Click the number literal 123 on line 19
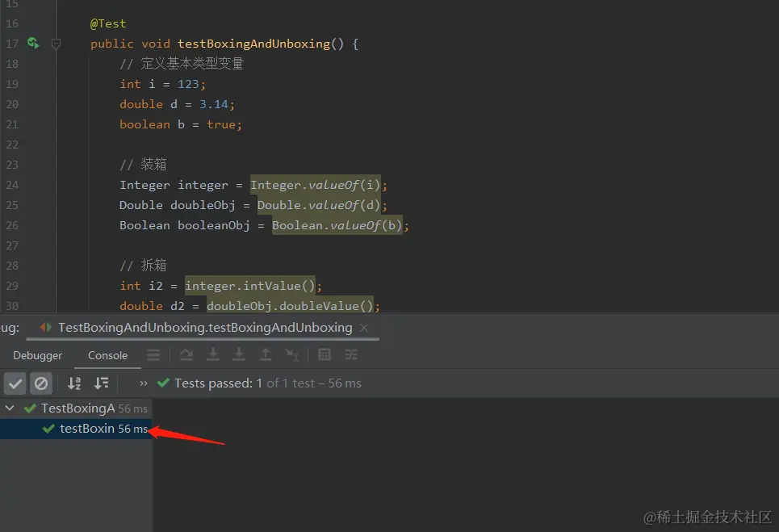 pos(188,85)
